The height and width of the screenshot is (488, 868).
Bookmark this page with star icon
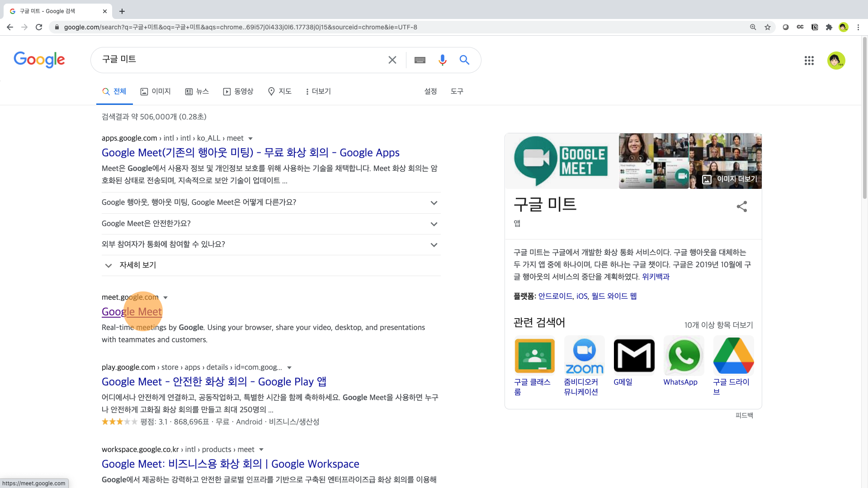click(x=768, y=27)
